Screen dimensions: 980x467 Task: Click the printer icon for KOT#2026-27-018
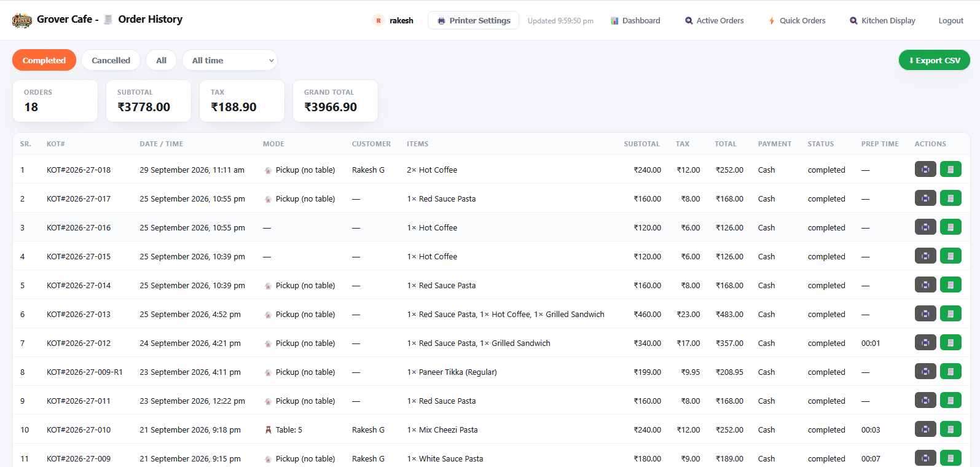click(925, 169)
